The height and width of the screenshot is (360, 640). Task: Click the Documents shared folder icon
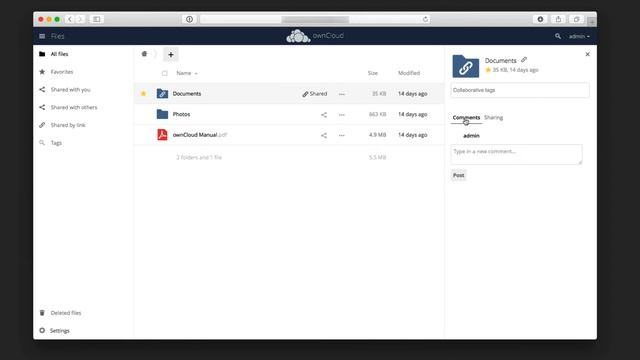[x=162, y=93]
